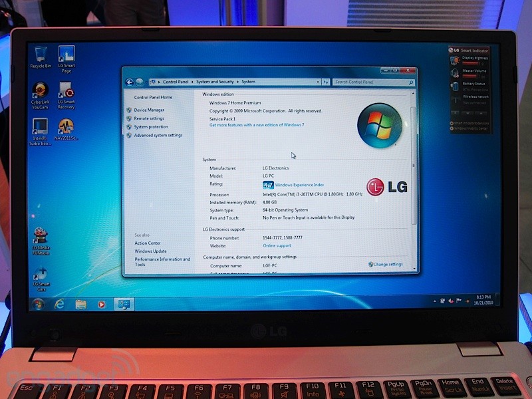Image resolution: width=532 pixels, height=399 pixels.
Task: Click the Master Volume headphone icon
Action: tap(455, 73)
